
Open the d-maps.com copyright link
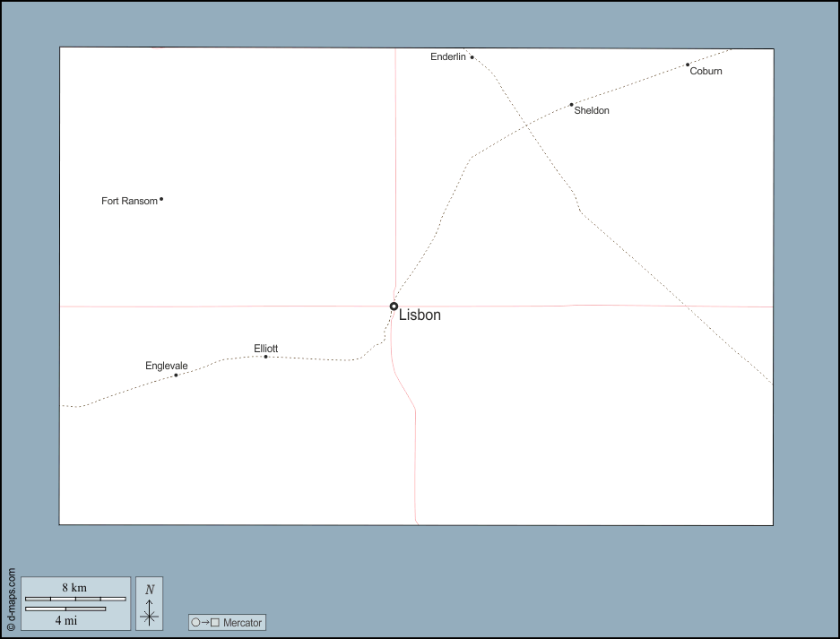[x=11, y=600]
